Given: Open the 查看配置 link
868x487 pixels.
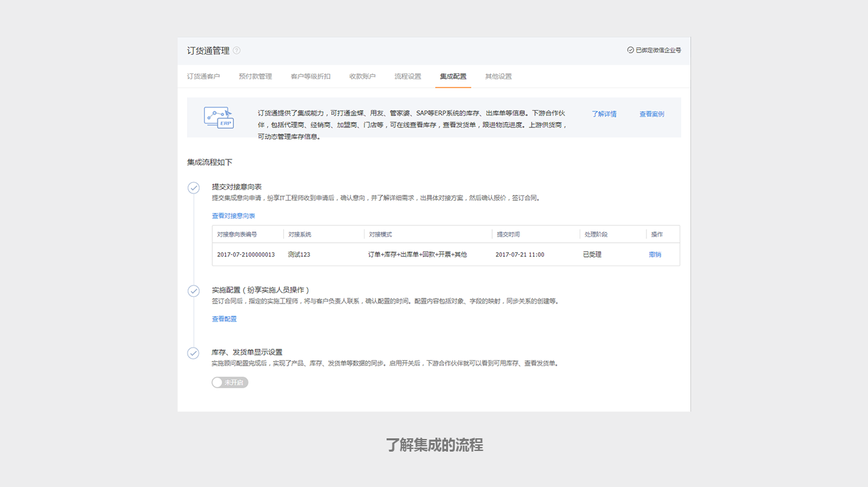Looking at the screenshot, I should point(224,319).
